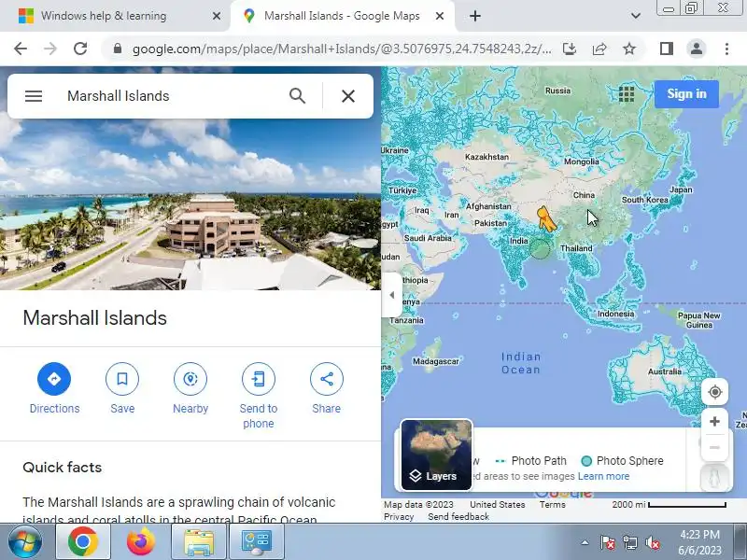Screen dimensions: 747x560
Task: Open Action Center flag icon
Action: pyautogui.click(x=608, y=542)
